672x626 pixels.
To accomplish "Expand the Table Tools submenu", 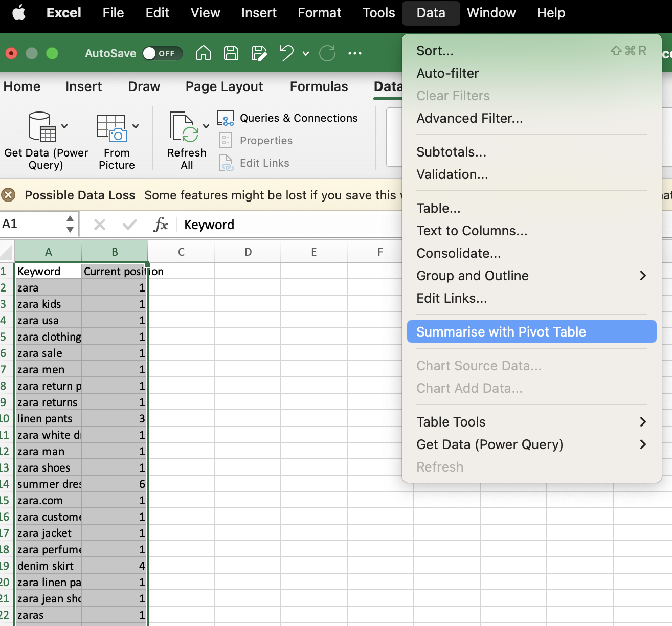I will coord(643,422).
